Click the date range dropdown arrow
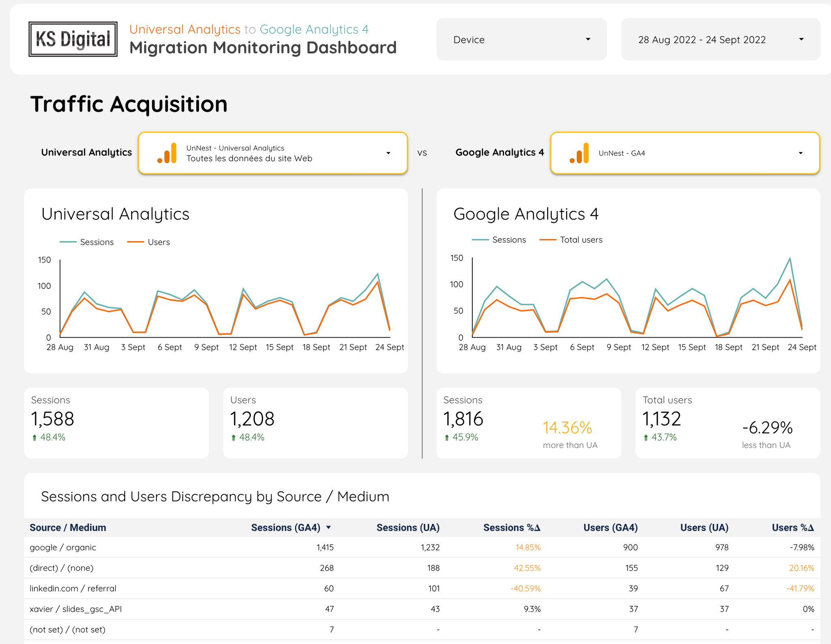 click(x=801, y=39)
